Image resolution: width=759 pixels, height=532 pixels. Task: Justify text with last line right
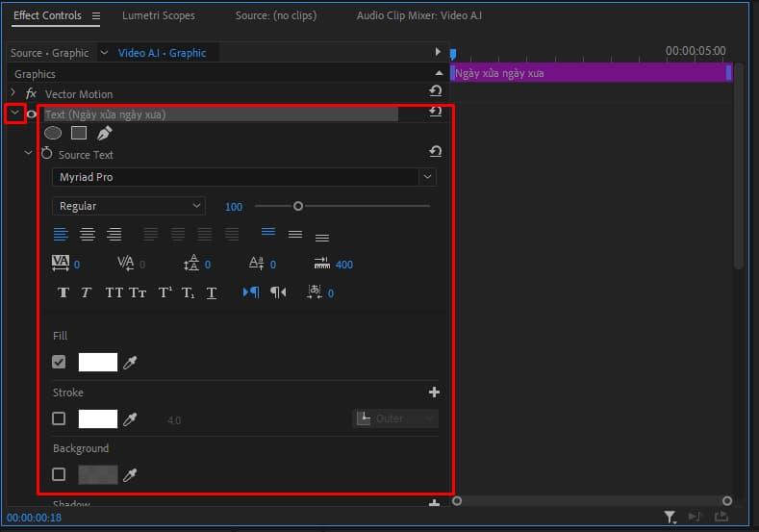[x=204, y=235]
